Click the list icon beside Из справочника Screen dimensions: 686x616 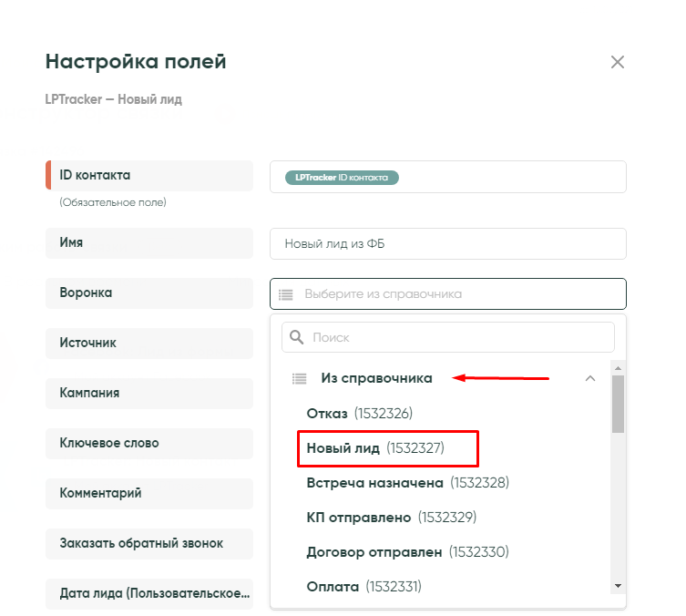tap(298, 378)
